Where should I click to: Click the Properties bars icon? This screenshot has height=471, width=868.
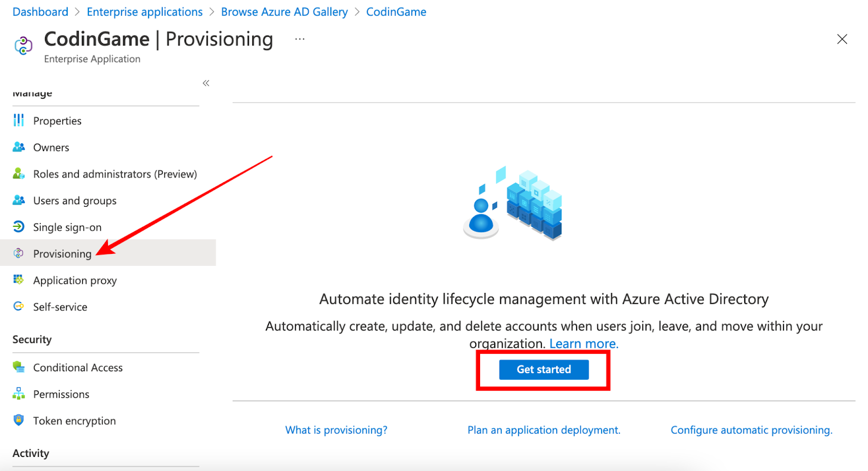click(x=18, y=120)
